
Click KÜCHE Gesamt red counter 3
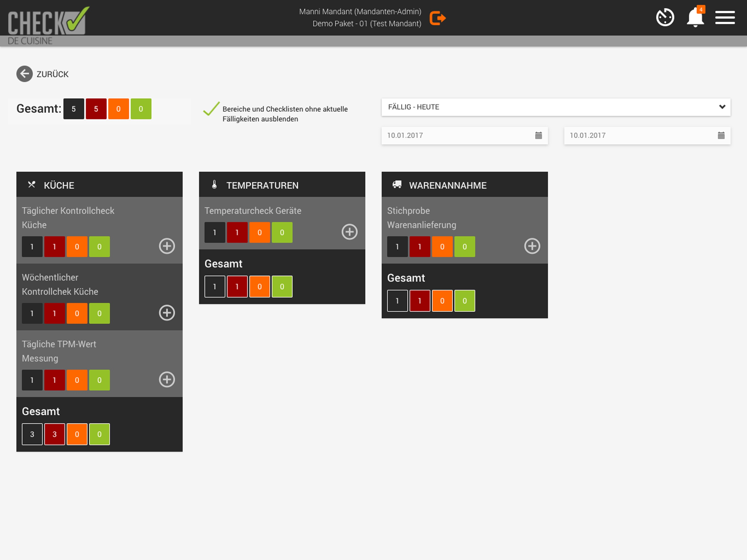click(55, 434)
